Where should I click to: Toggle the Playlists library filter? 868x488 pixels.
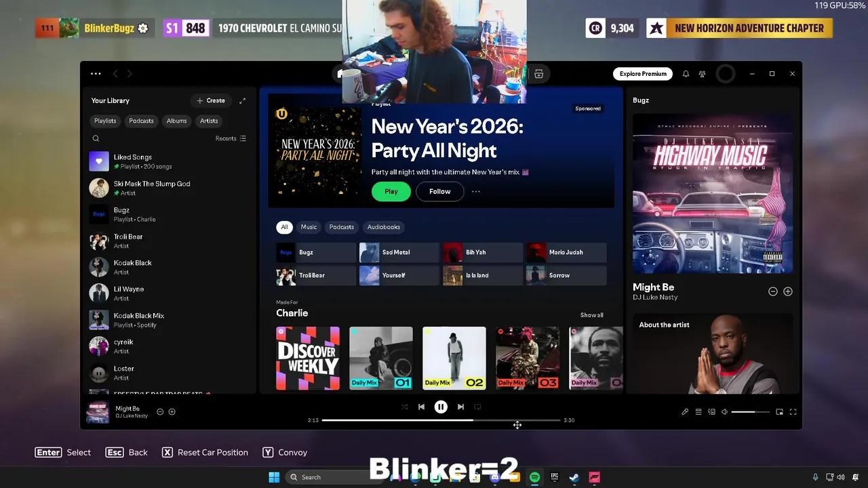click(x=105, y=121)
